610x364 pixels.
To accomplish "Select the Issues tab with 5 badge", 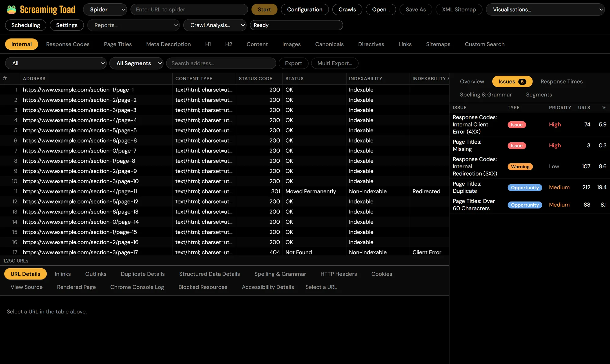I will (512, 81).
